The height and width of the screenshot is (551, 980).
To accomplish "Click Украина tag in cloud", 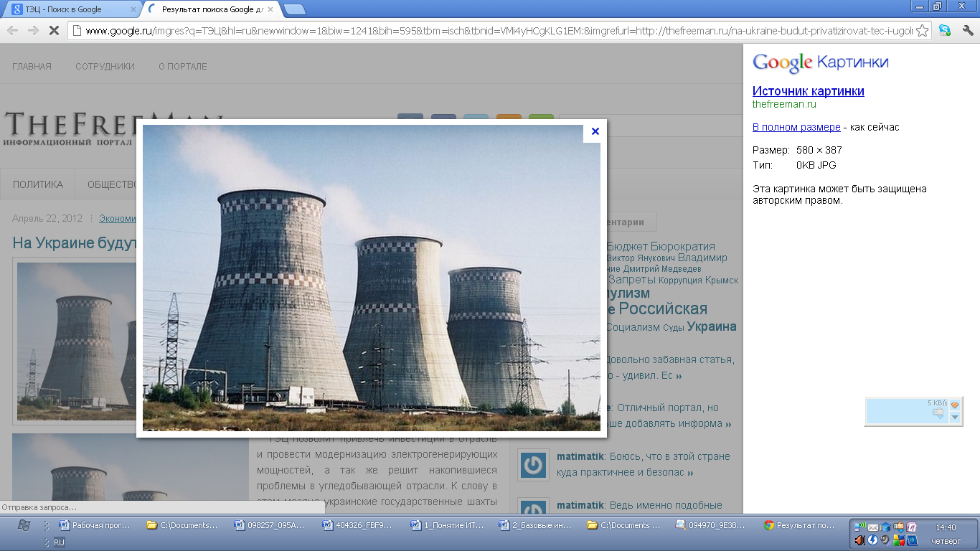I will pyautogui.click(x=712, y=326).
